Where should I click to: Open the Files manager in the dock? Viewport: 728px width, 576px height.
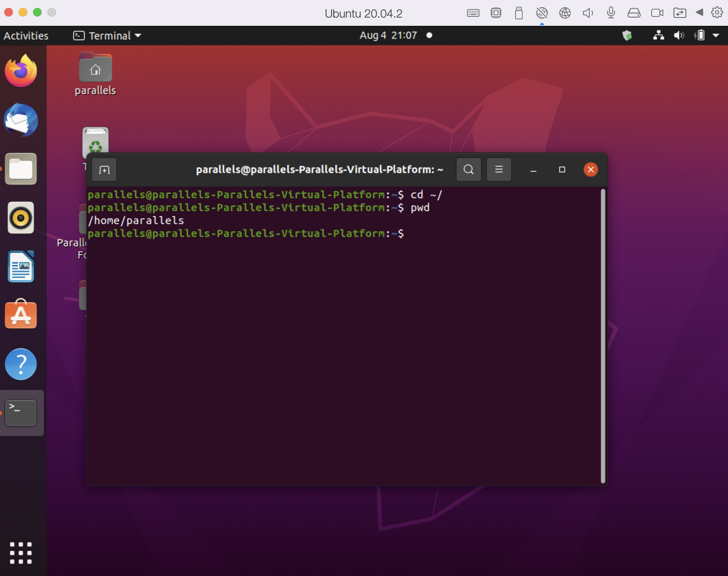tap(21, 169)
